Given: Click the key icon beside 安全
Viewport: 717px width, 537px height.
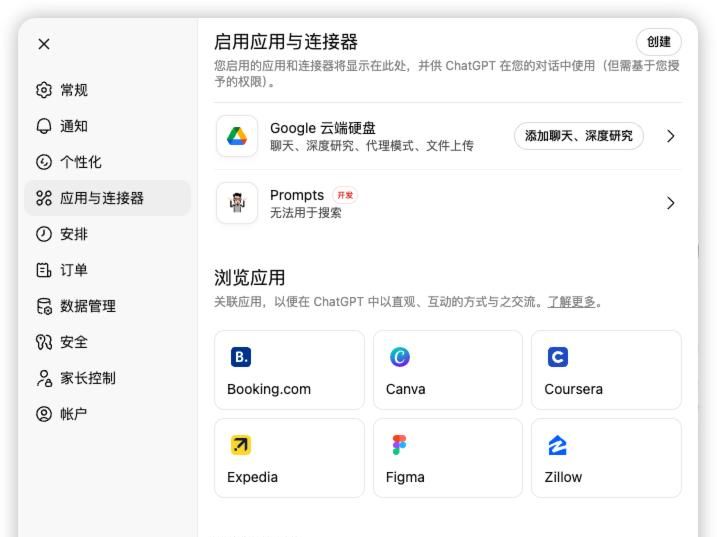Looking at the screenshot, I should [x=44, y=342].
